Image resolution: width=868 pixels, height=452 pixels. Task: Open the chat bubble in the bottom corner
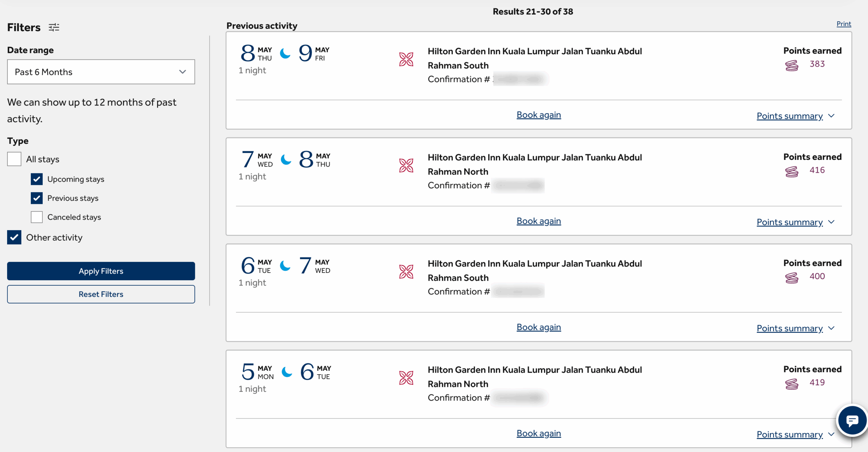852,421
